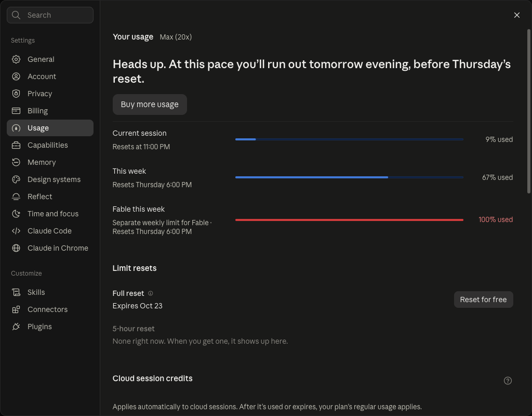Open Privacy settings

pos(50,94)
